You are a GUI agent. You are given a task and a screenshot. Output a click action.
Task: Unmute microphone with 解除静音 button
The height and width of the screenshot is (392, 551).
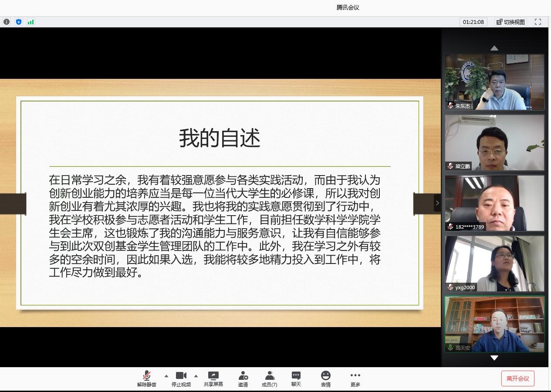pyautogui.click(x=147, y=378)
